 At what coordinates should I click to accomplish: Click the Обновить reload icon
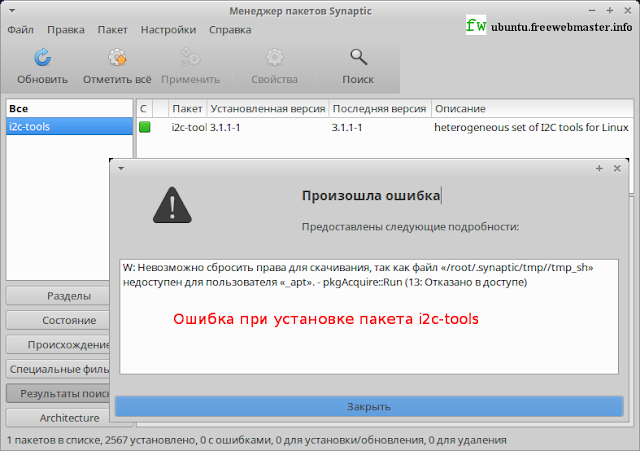click(42, 57)
